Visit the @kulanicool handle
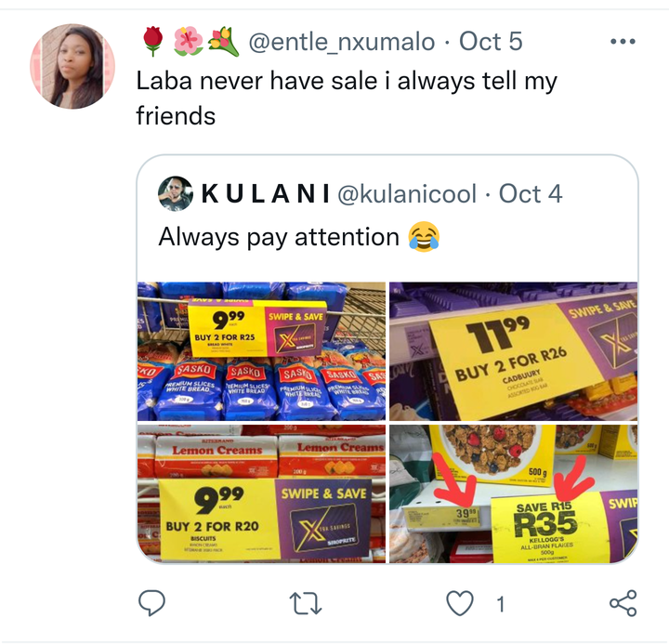 [407, 193]
